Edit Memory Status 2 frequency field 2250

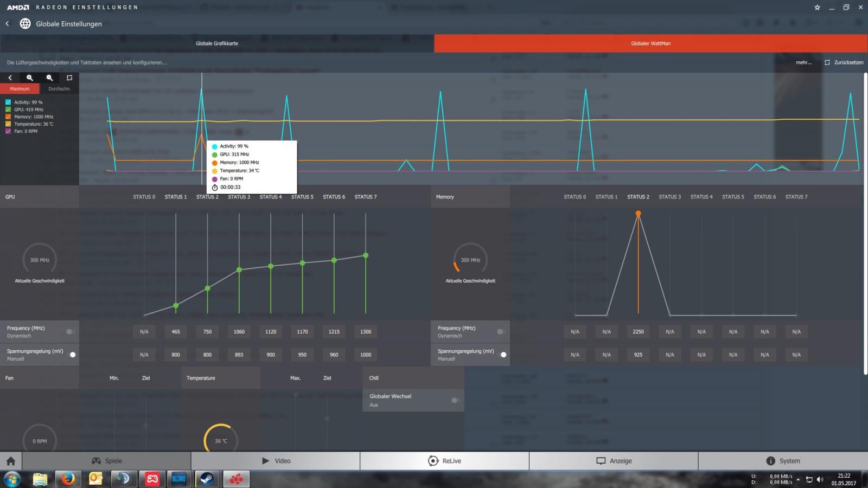(638, 331)
